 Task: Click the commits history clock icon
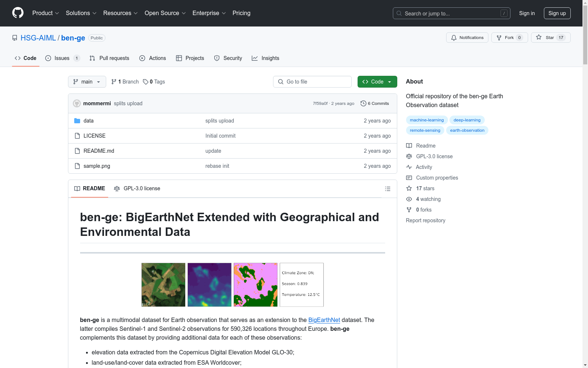coord(363,103)
